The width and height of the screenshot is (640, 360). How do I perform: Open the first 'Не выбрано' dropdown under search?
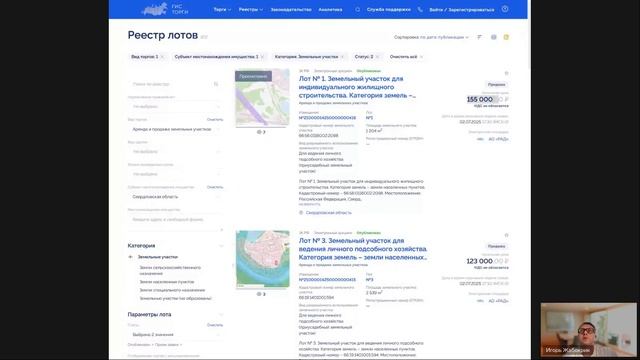click(176, 107)
